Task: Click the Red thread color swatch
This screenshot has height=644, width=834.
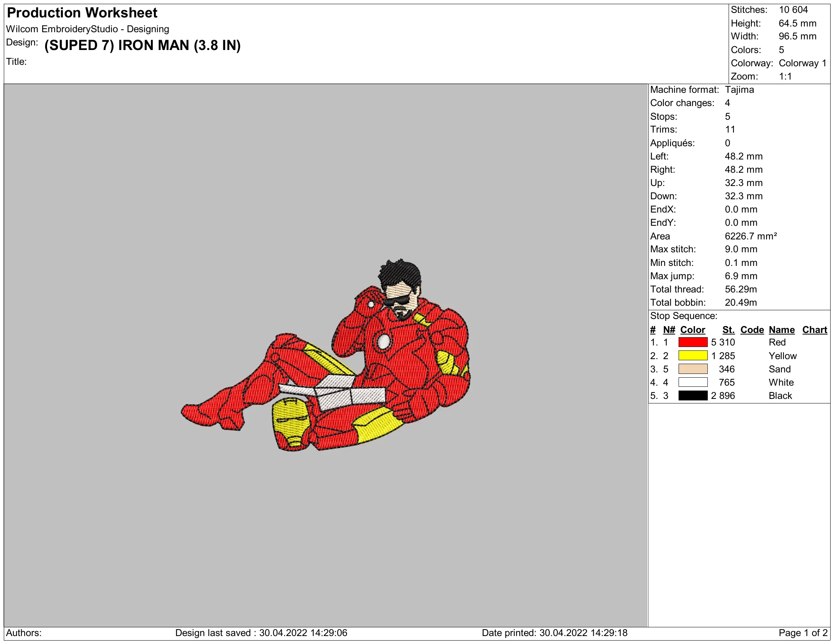Action: click(x=693, y=342)
